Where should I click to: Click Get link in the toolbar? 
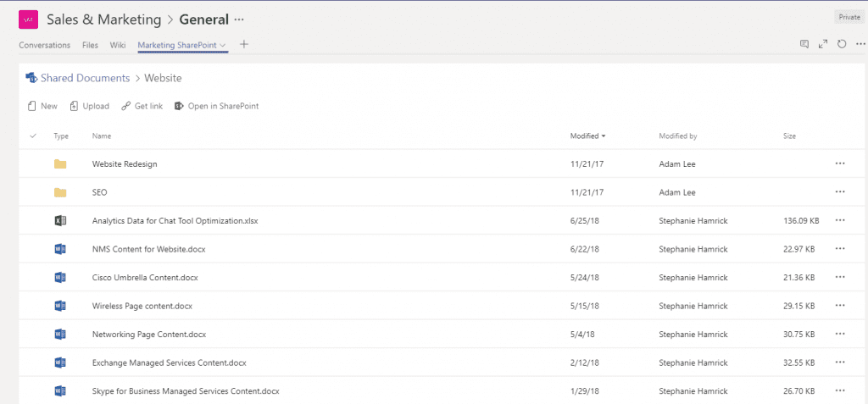pyautogui.click(x=142, y=106)
